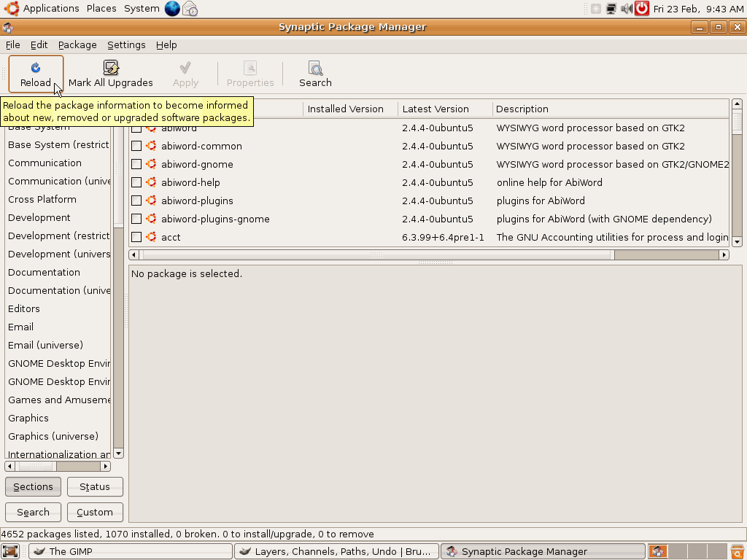This screenshot has height=560, width=747.
Task: Click sections list scroll-down arrow
Action: point(119,453)
